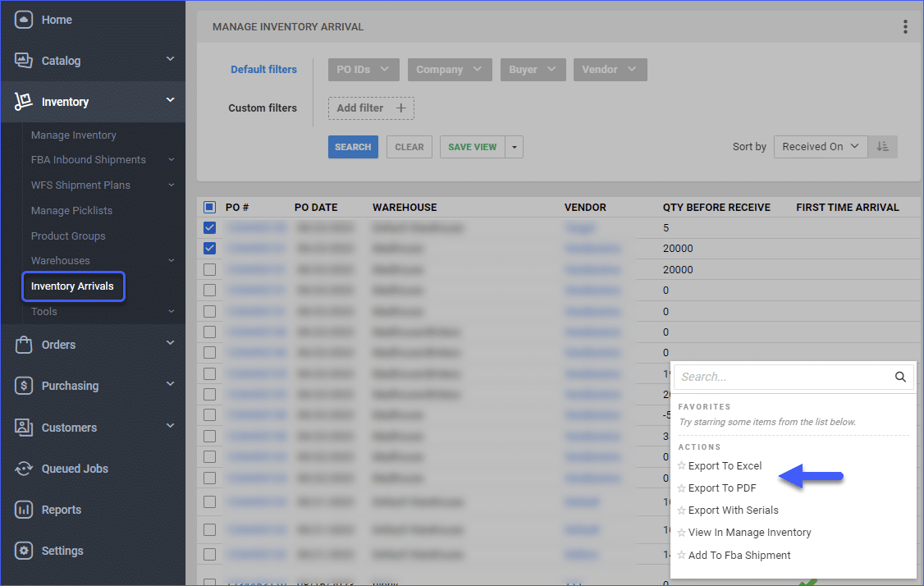Select Export To PDF from the actions menu
The height and width of the screenshot is (586, 924).
point(722,488)
